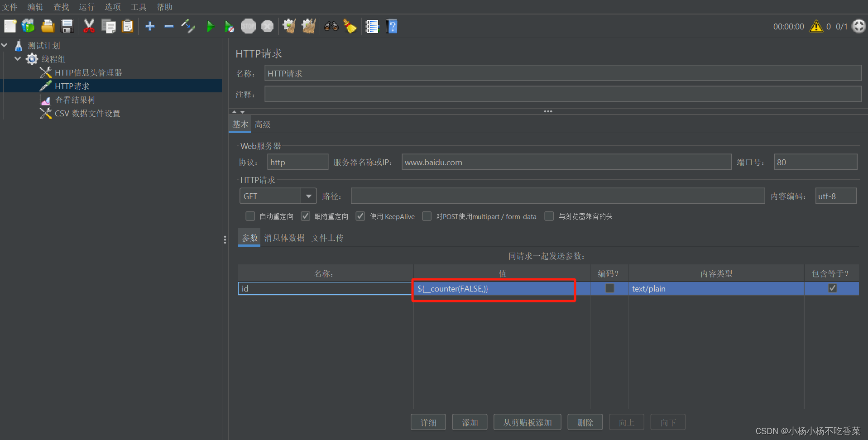The height and width of the screenshot is (440, 868).
Task: Start the test with green play icon
Action: [210, 26]
